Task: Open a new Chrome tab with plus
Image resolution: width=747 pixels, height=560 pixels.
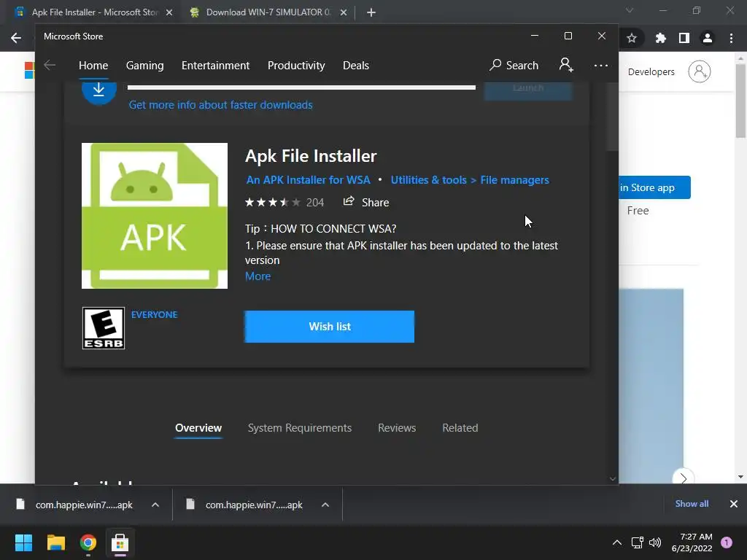Action: [x=371, y=13]
